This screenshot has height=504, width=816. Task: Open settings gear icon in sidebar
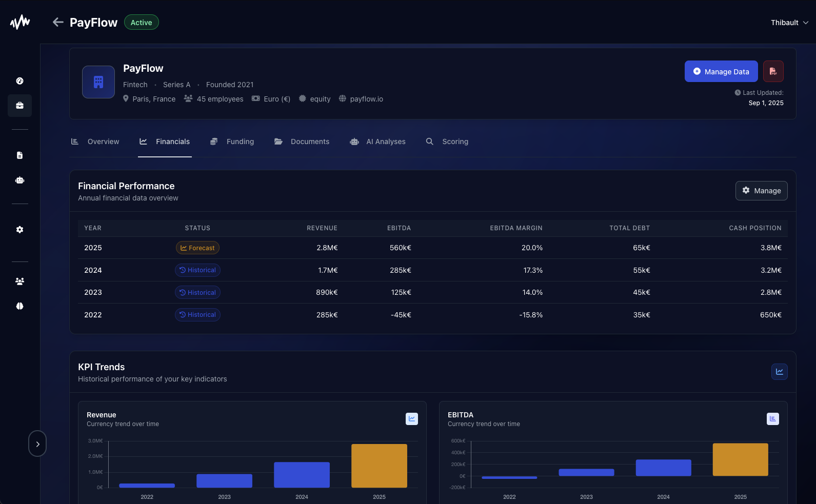click(x=20, y=230)
